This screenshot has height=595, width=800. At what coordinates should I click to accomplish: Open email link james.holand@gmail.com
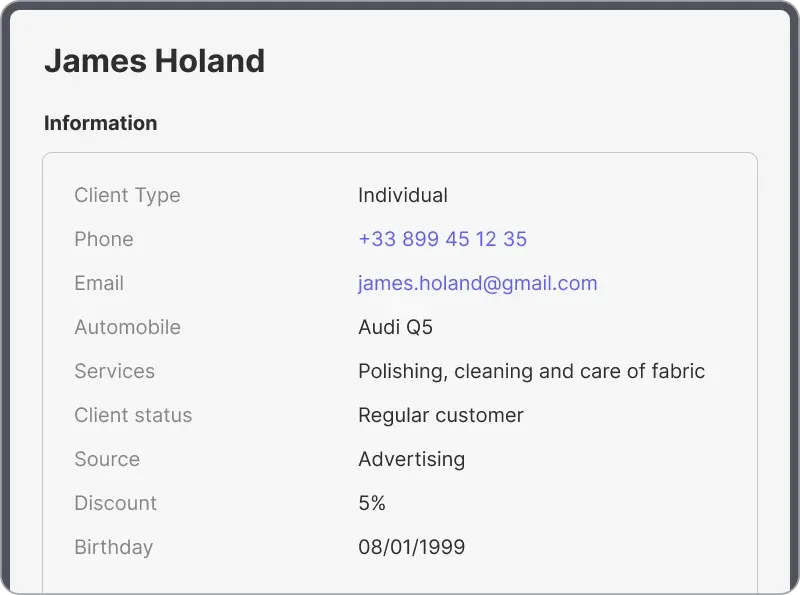coord(477,283)
